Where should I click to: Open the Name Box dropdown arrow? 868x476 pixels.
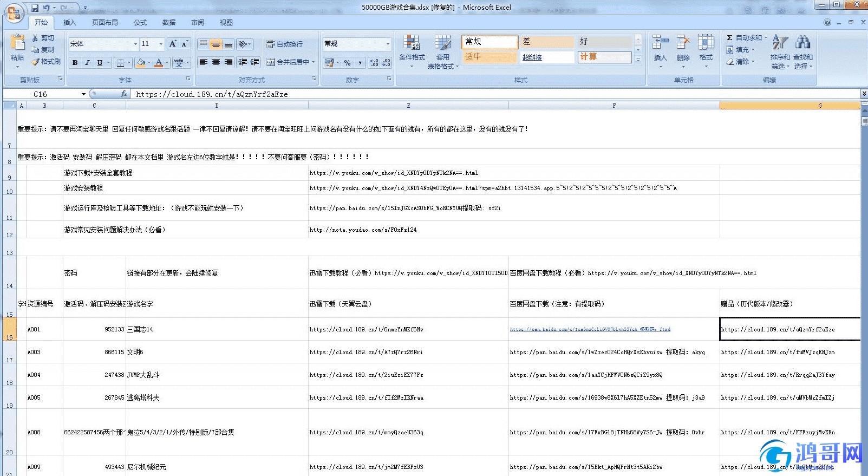tap(83, 94)
